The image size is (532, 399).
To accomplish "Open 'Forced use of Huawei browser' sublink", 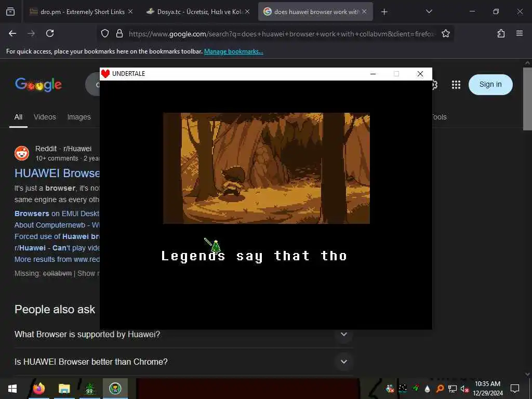I will point(57,236).
